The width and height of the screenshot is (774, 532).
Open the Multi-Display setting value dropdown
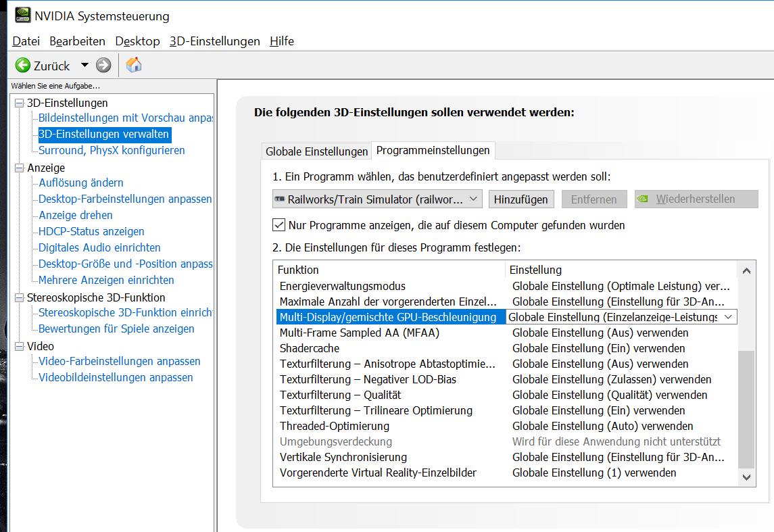pyautogui.click(x=728, y=317)
